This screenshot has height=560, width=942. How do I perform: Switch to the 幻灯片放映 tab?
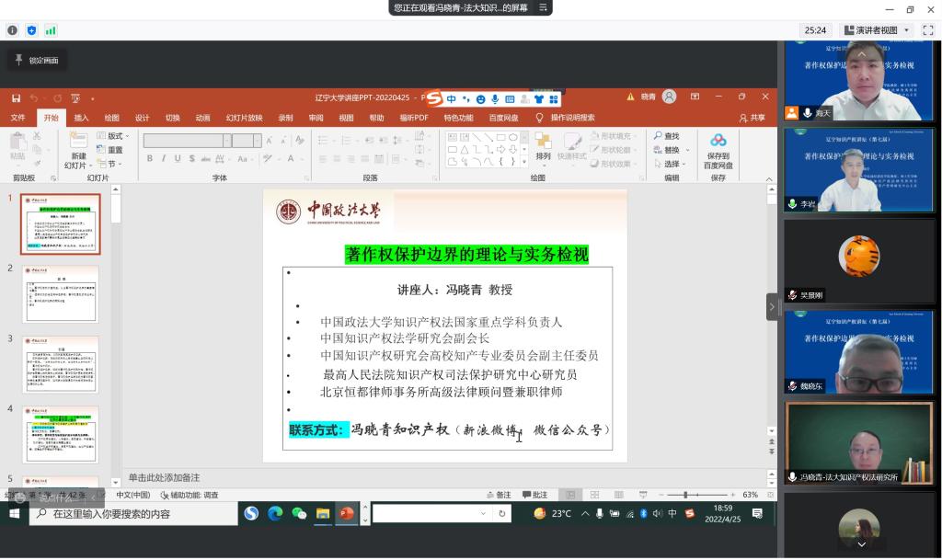click(x=244, y=118)
